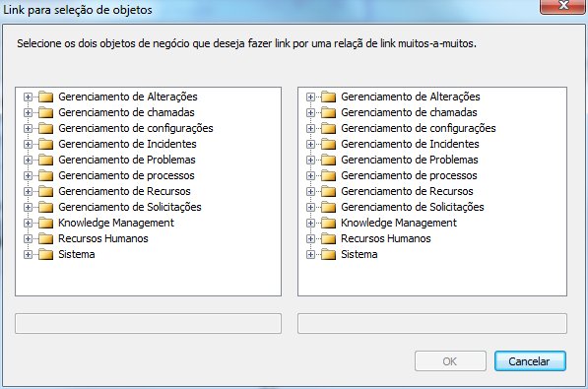The image size is (588, 389).
Task: Click right folder icon for Recursos Humanos
Action: [x=329, y=238]
